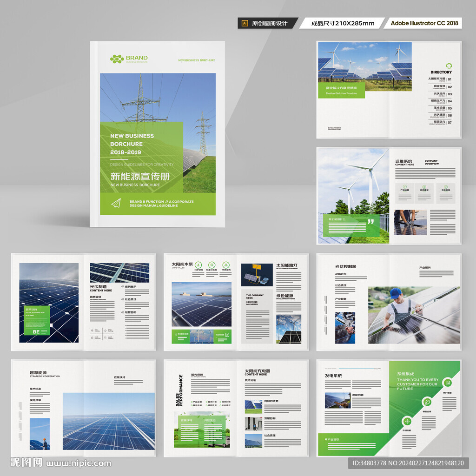Click the 01 案例展示 item

point(129,286)
